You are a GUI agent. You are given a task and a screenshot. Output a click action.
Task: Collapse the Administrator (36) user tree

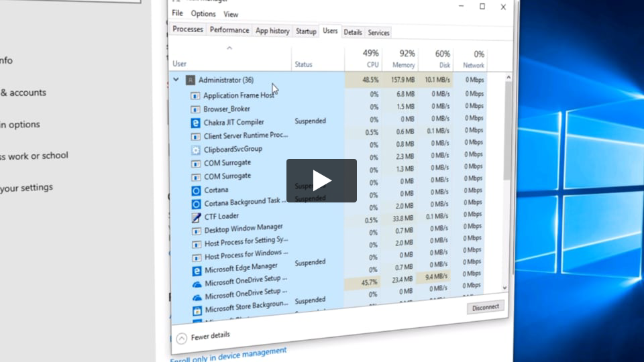[176, 80]
